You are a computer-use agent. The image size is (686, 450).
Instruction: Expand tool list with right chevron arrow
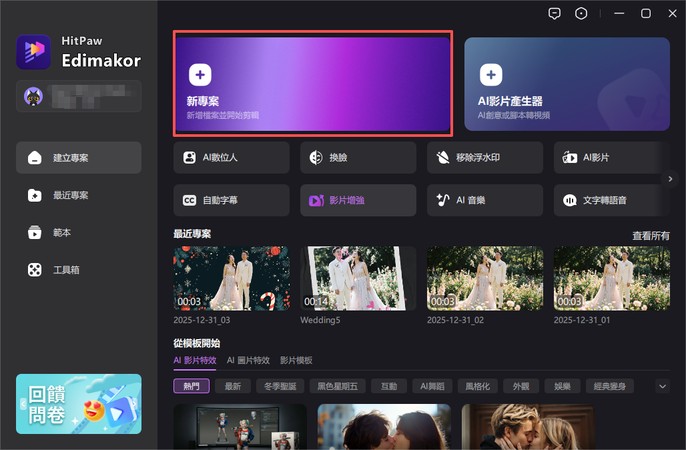click(x=670, y=179)
